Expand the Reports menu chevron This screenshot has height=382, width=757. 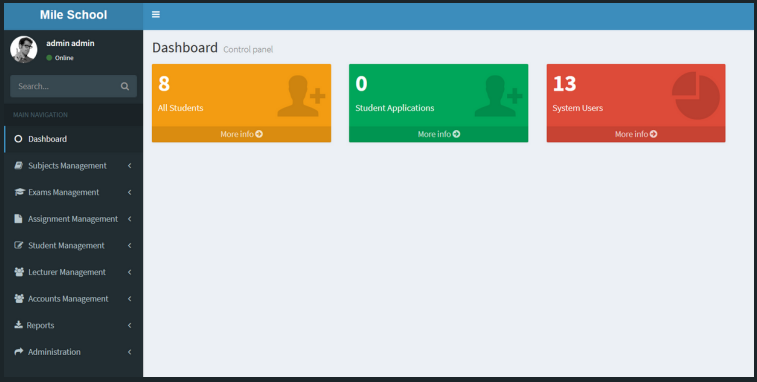[x=129, y=325]
